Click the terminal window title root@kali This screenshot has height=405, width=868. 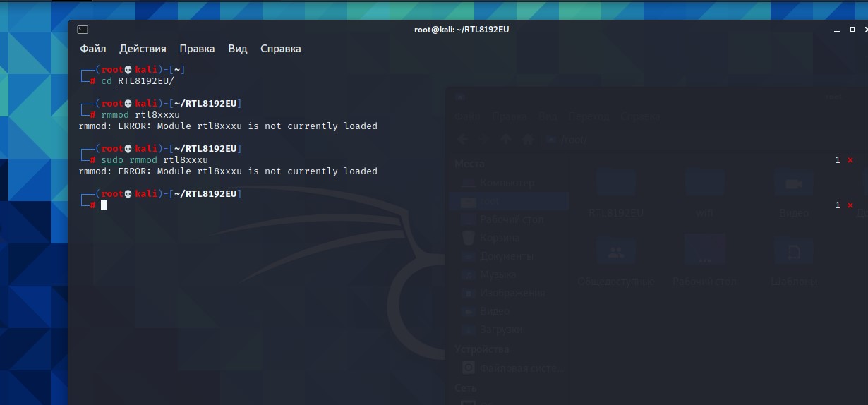[462, 30]
